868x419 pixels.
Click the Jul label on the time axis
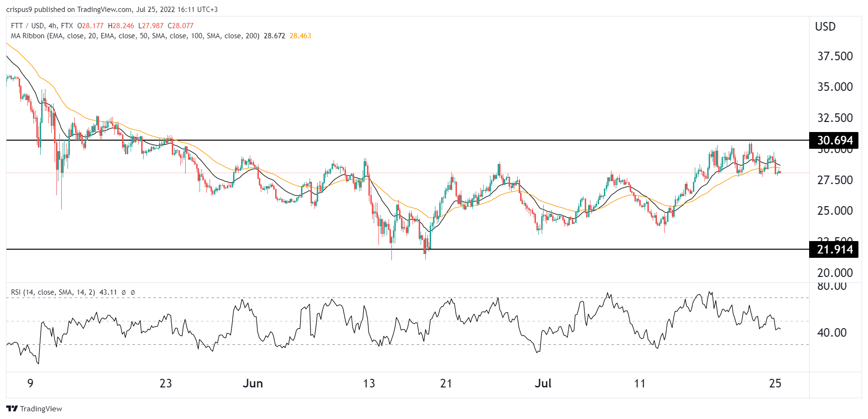click(x=543, y=384)
